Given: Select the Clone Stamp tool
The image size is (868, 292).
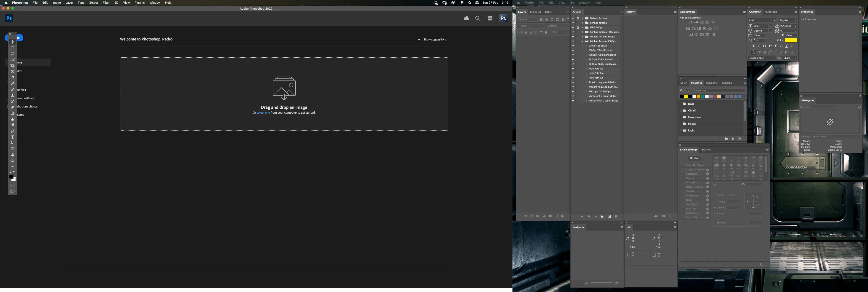Looking at the screenshot, I should tap(12, 96).
